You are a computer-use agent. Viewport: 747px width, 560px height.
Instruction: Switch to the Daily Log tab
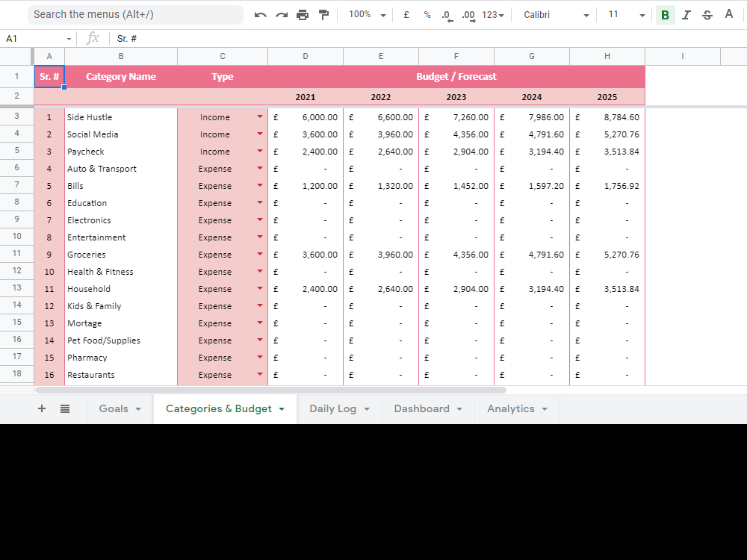[x=334, y=408]
